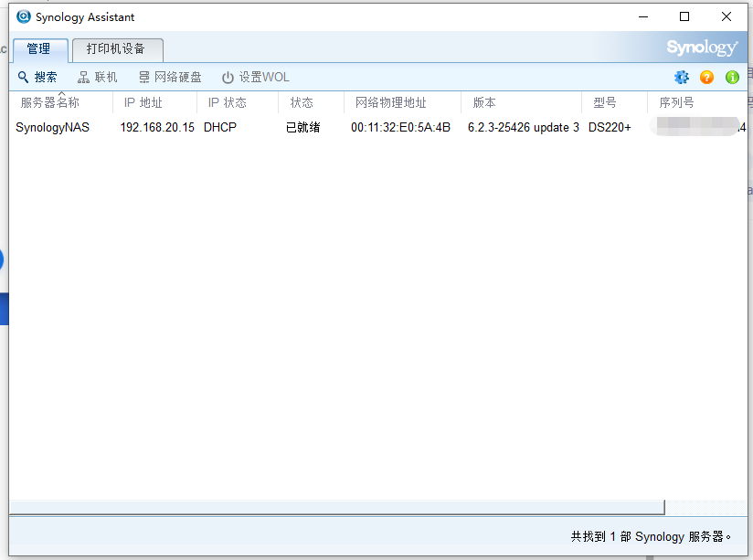Viewport: 753px width, 560px height.
Task: Select the SynologyNAS server row
Action: (378, 127)
